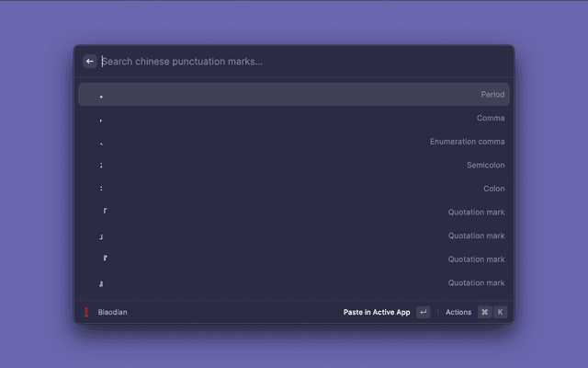588x368 pixels.
Task: Select the Semicolon list entry
Action: (294, 166)
